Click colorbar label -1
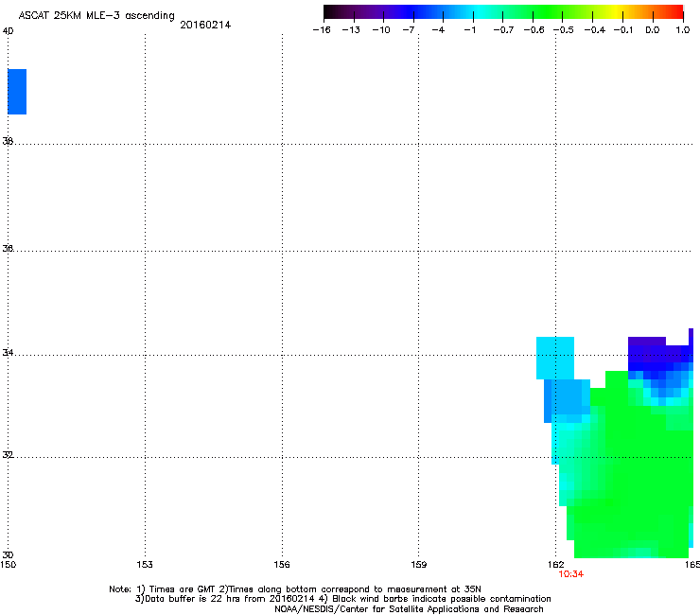Viewport: 700px width, 615px height. (469, 30)
